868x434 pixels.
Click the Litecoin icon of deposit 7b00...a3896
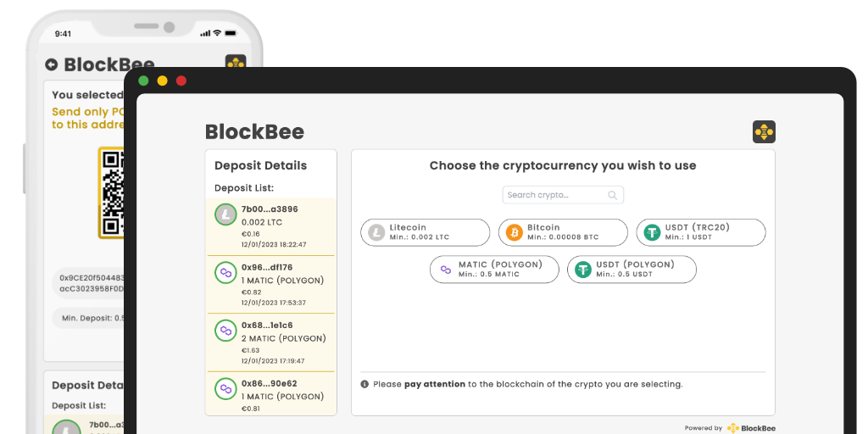click(225, 215)
